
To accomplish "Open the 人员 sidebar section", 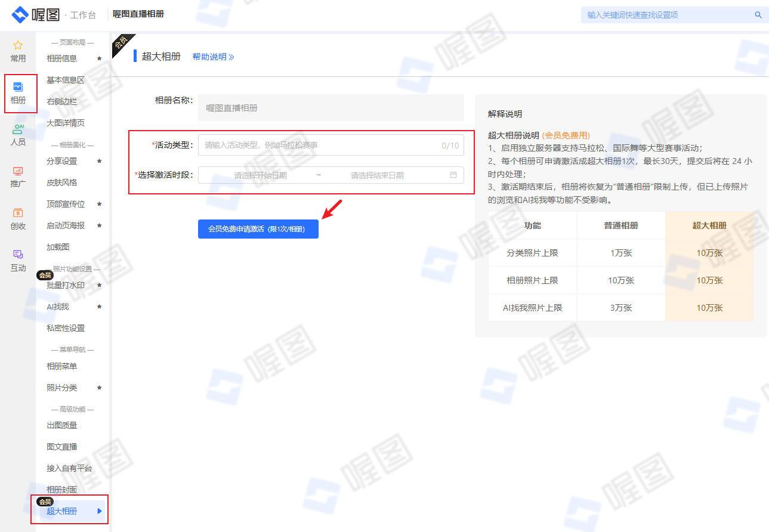I will coord(18,135).
